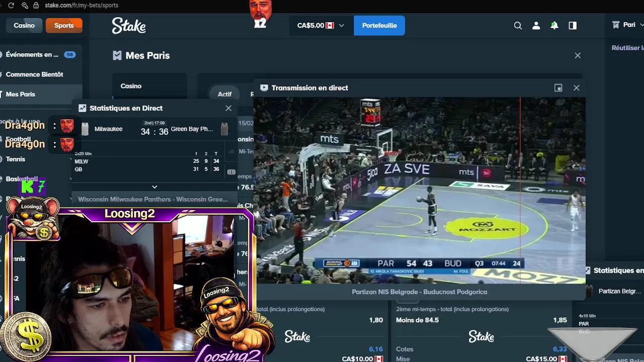Select the Actif bets filter
This screenshot has width=644, height=362.
(224, 94)
